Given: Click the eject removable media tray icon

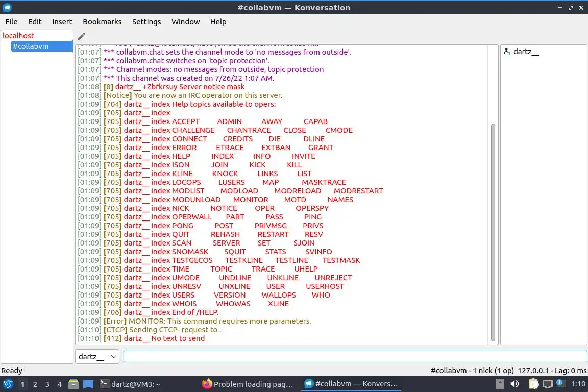Looking at the screenshot, I should point(500,384).
